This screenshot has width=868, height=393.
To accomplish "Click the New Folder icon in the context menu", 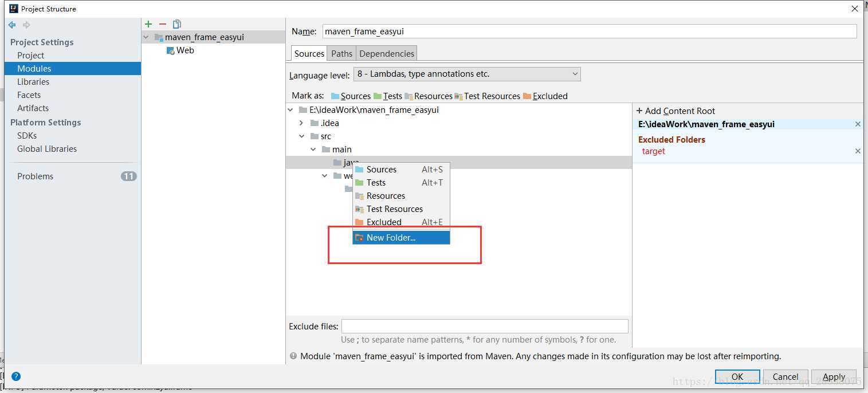I will click(359, 238).
